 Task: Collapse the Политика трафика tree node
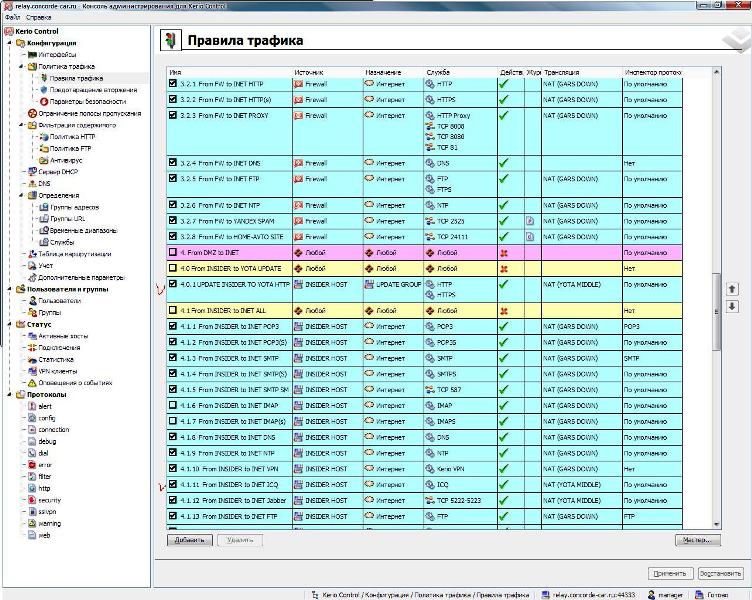[x=22, y=66]
